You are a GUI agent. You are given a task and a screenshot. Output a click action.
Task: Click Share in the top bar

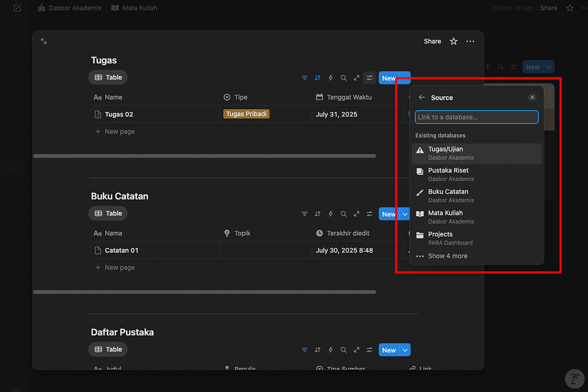pos(548,8)
